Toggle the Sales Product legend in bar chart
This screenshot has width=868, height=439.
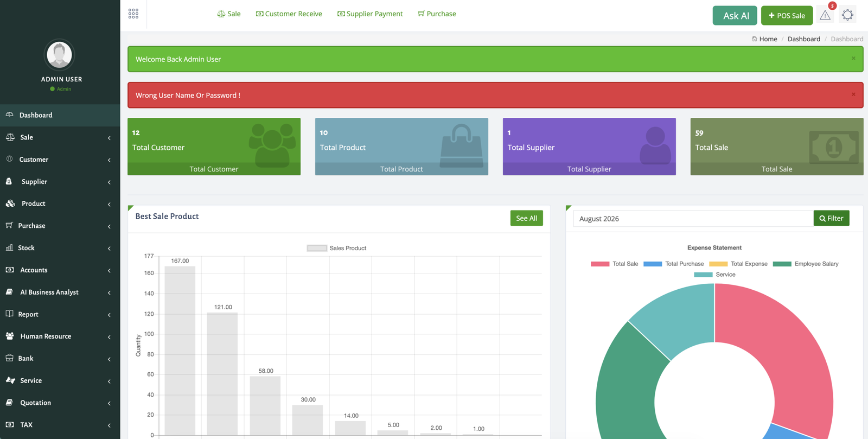[336, 248]
